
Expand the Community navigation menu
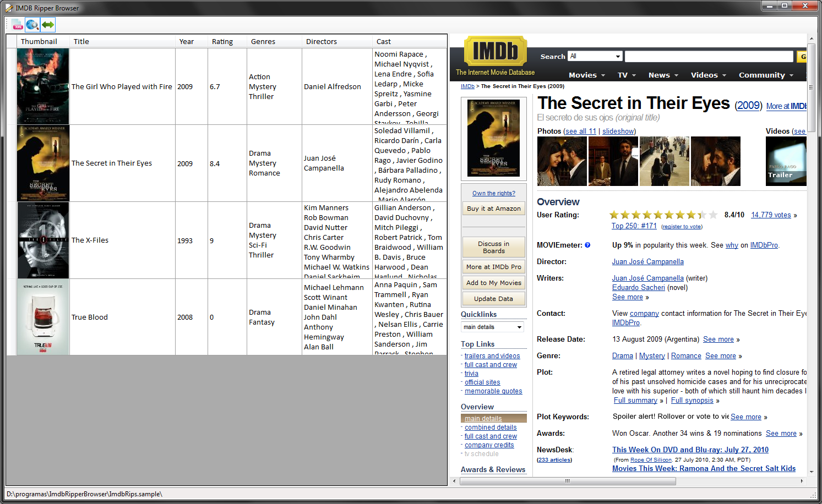point(766,75)
